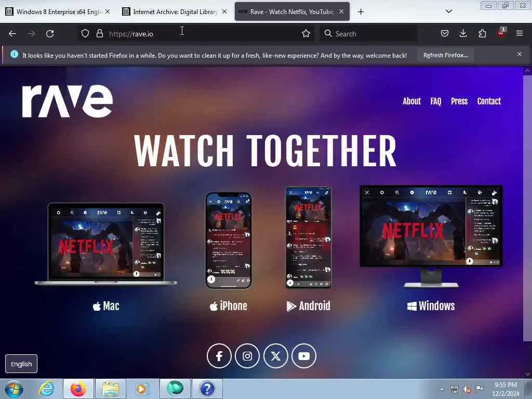Download Rave for iPhone
Image resolution: width=532 pixels, height=399 pixels.
[x=229, y=306]
